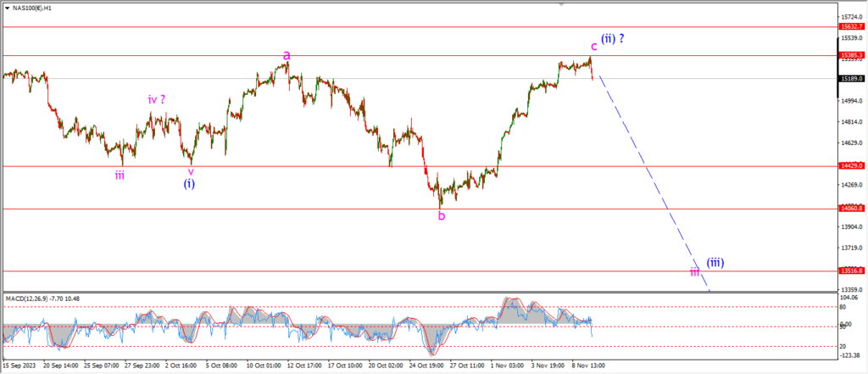Select the pink 'iv ?' wave label
This screenshot has height=374, width=868.
pos(157,99)
